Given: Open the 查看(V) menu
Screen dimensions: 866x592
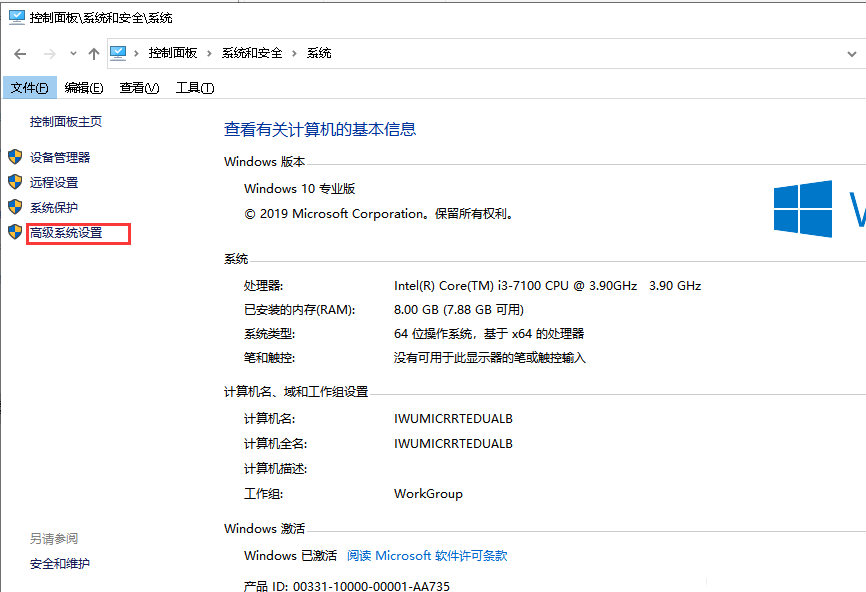Looking at the screenshot, I should pos(139,88).
